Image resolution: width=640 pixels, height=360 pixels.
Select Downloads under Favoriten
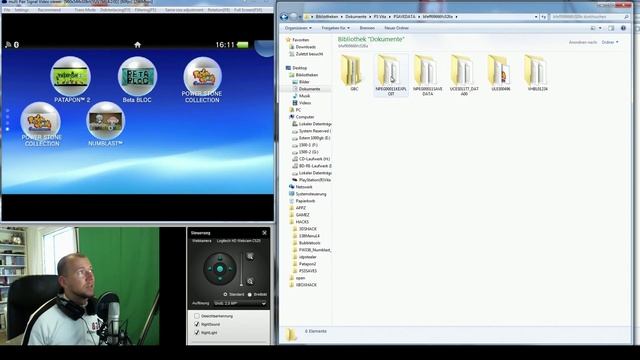click(x=305, y=47)
